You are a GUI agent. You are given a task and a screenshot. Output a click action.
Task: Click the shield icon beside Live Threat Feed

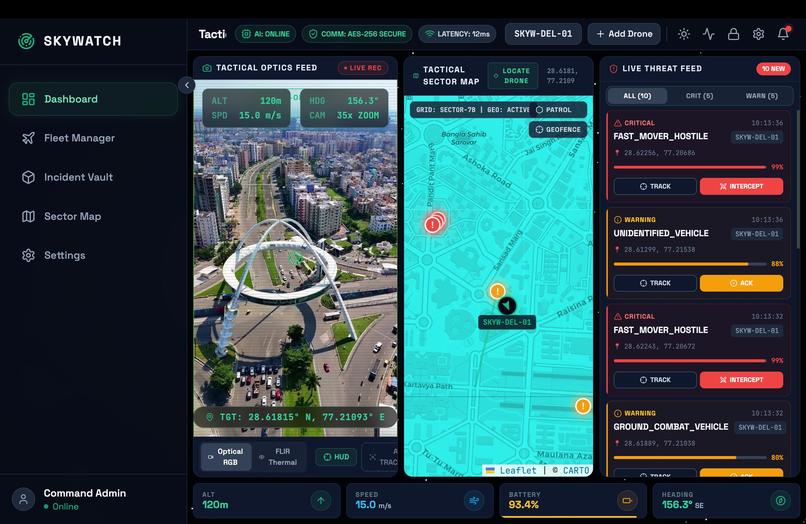pyautogui.click(x=613, y=68)
